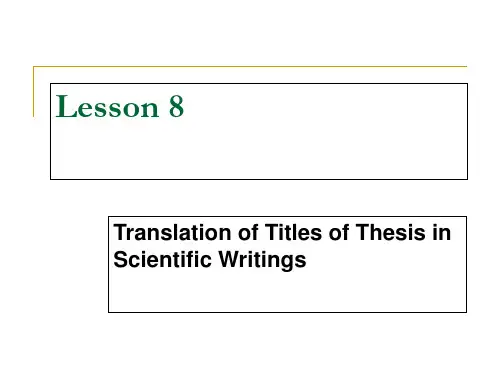Click the number "8" in the title
Image resolution: width=500 pixels, height=375 pixels.
(176, 107)
